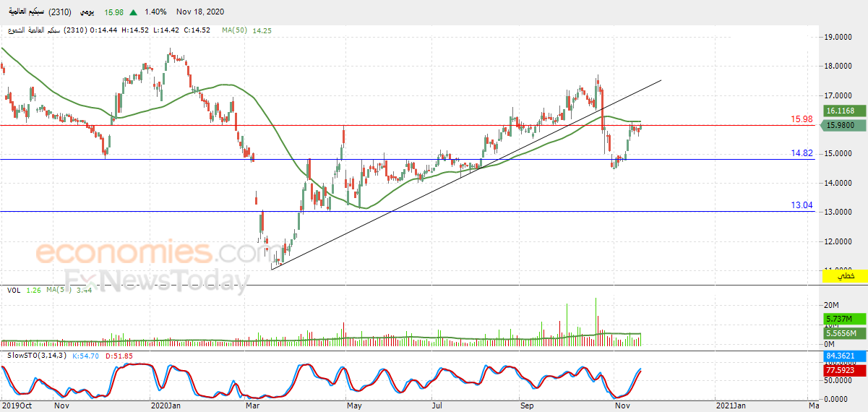Click the red 15.98 price level label
Screen dimensions: 868x412
802,119
